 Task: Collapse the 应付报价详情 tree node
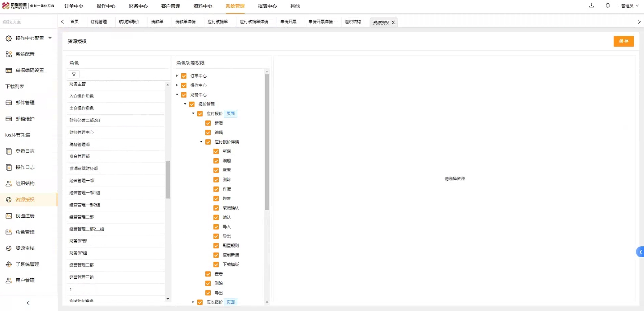click(x=201, y=142)
